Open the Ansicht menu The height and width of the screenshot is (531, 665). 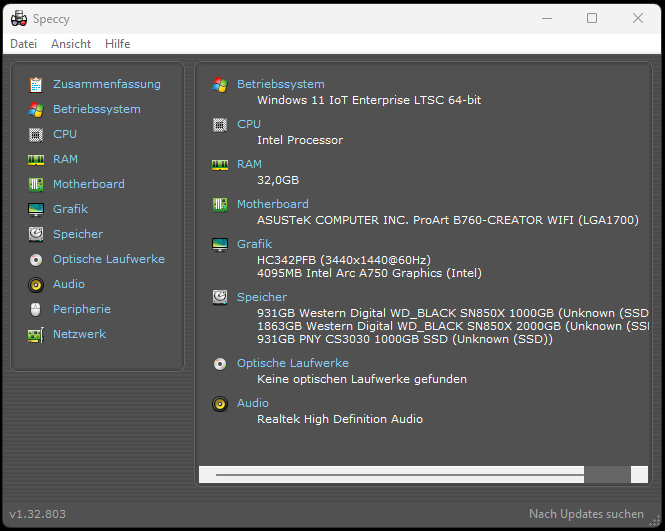coord(71,44)
